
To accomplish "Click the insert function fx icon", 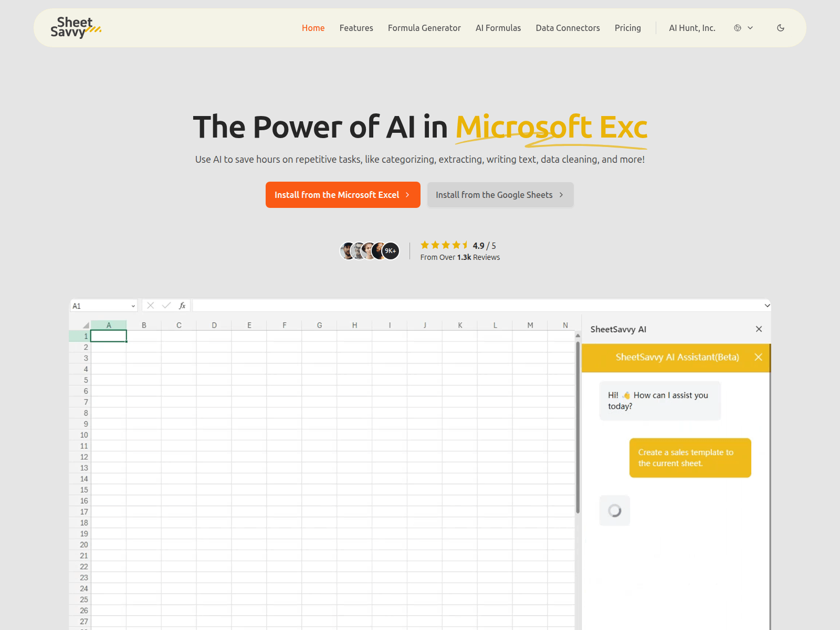I will click(182, 306).
